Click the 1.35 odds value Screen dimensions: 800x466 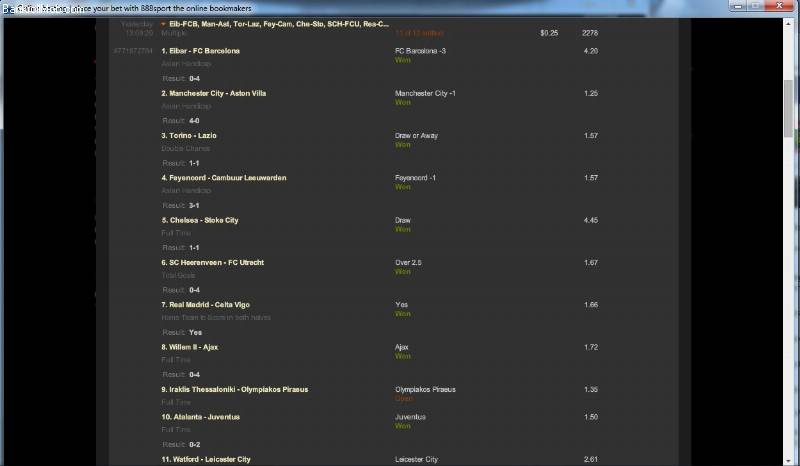[x=591, y=389]
